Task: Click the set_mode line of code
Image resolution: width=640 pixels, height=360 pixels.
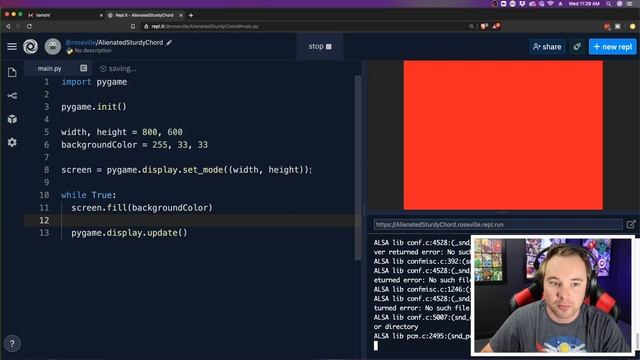Action: pyautogui.click(x=186, y=170)
